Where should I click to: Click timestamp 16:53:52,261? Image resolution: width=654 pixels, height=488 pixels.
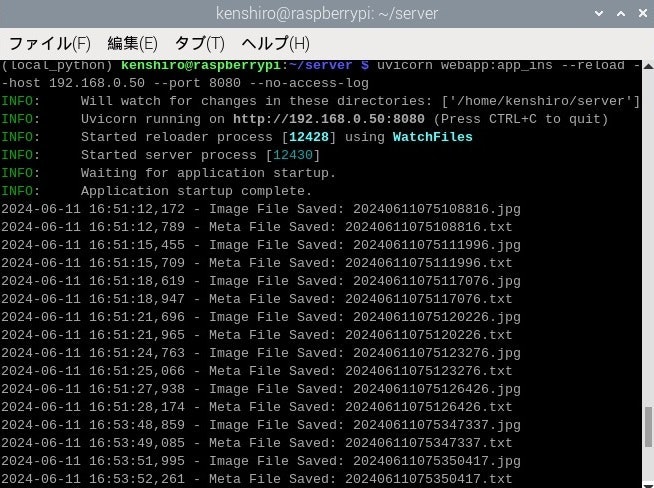click(x=137, y=479)
